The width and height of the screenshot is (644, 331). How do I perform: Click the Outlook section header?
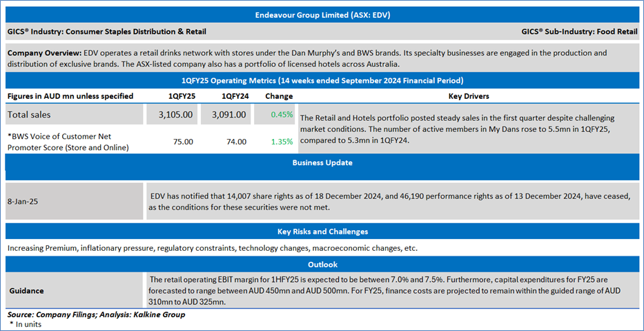(x=322, y=265)
